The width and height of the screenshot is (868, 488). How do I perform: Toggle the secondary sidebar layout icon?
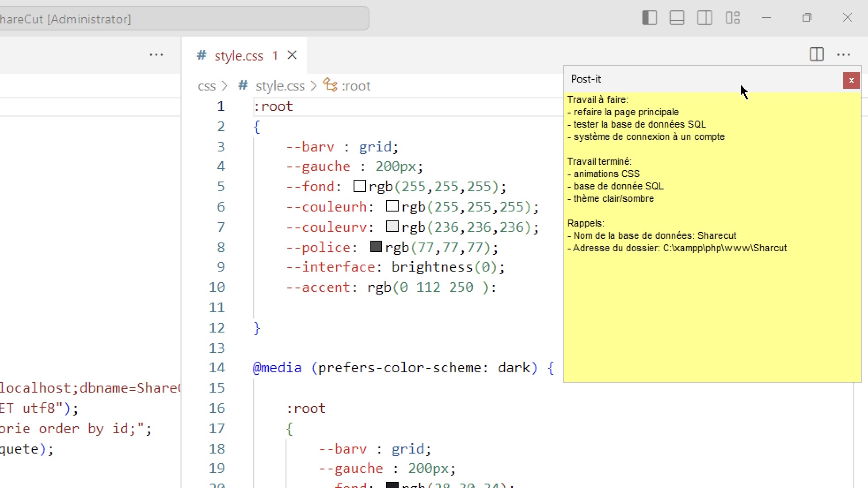(705, 18)
